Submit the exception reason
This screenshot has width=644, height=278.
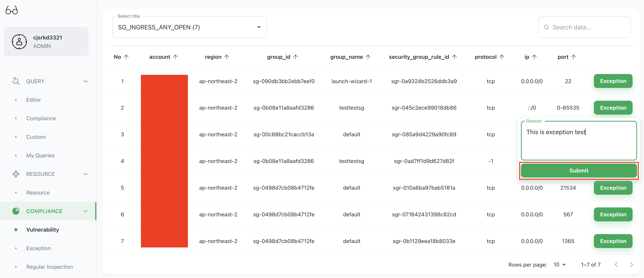[x=579, y=171]
